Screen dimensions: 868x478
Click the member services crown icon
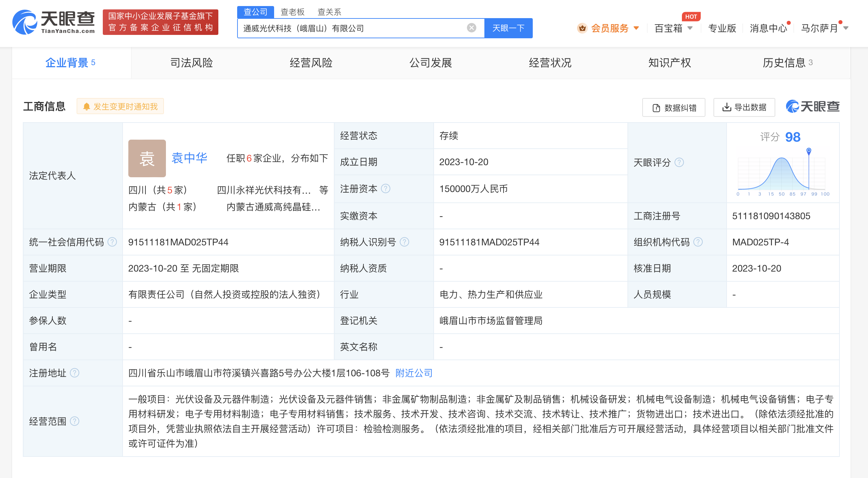pyautogui.click(x=582, y=28)
